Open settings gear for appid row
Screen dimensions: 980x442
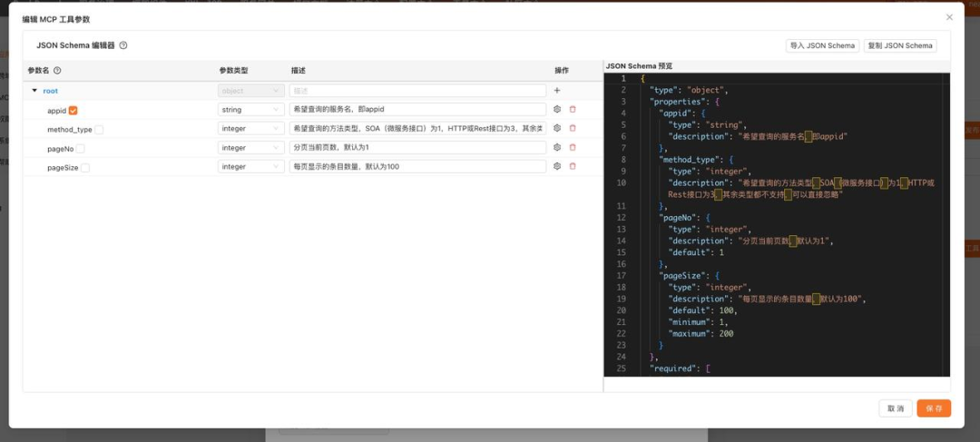557,110
